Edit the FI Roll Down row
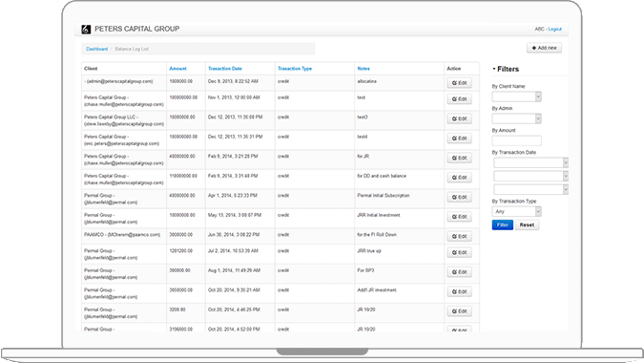Screen dimensions: 644x363 click(459, 236)
